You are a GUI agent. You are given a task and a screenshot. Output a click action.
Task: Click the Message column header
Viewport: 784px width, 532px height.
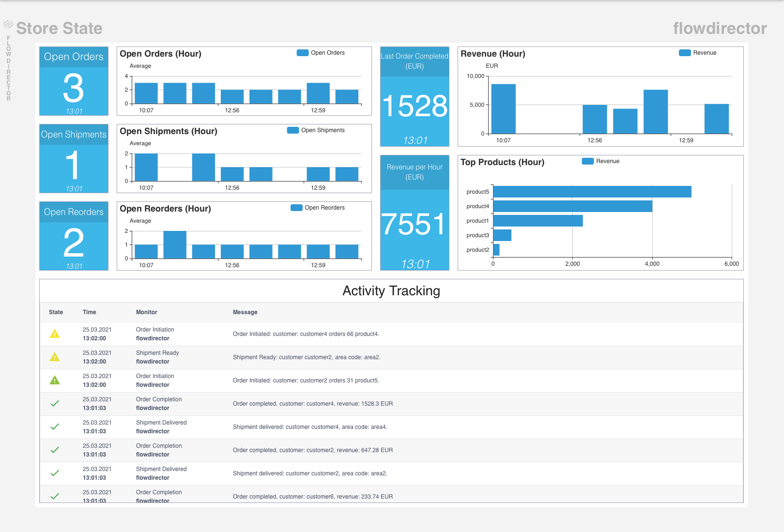coord(245,312)
